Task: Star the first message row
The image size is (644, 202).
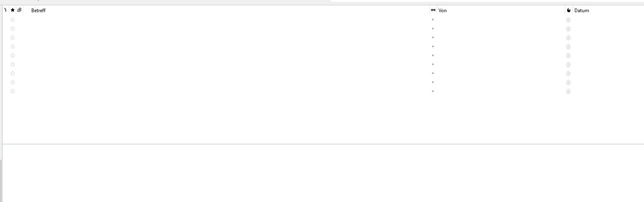Action: [x=13, y=20]
